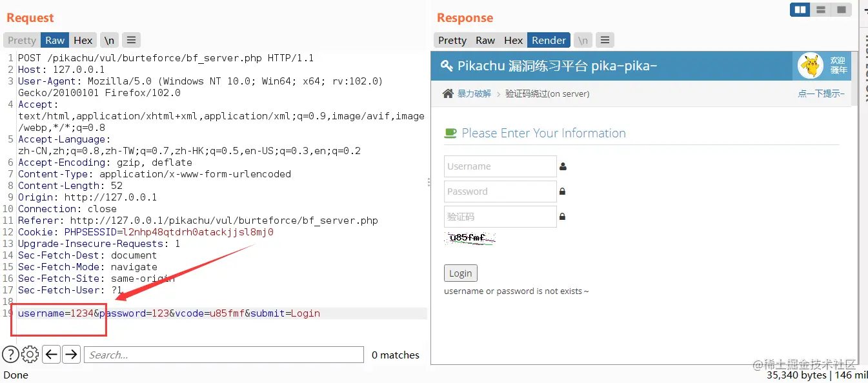This screenshot has width=868, height=383.
Task: Toggle Request \n non-printable characters
Action: 109,40
